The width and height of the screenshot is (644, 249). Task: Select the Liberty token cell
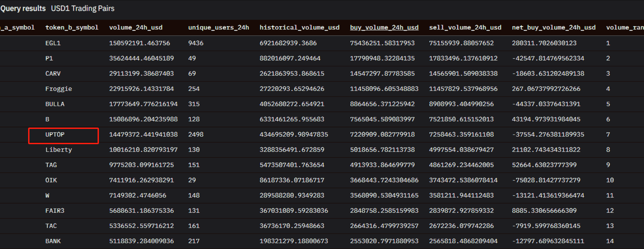(59, 150)
